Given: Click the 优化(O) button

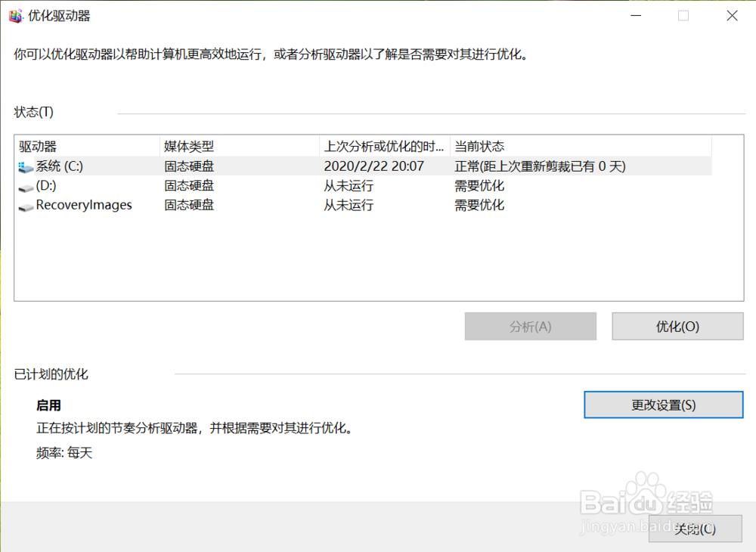Looking at the screenshot, I should click(677, 326).
